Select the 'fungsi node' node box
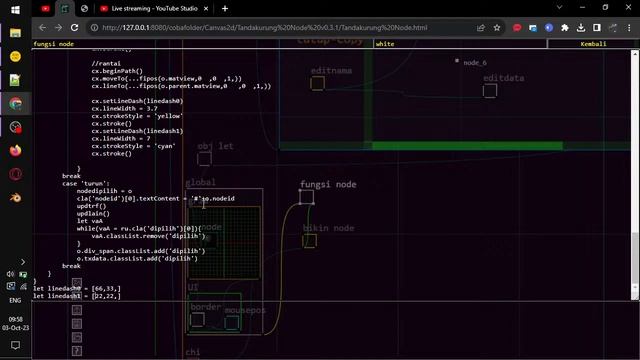The height and width of the screenshot is (360, 640). coord(307,197)
